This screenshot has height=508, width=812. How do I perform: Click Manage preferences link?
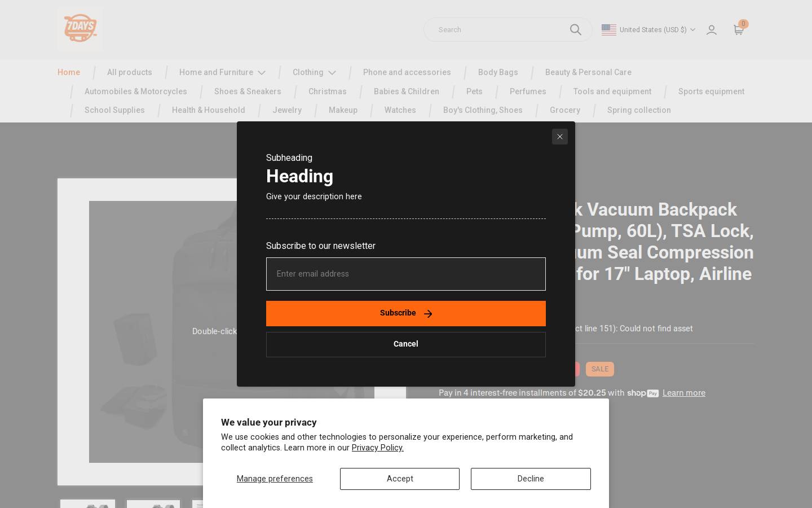tap(275, 479)
